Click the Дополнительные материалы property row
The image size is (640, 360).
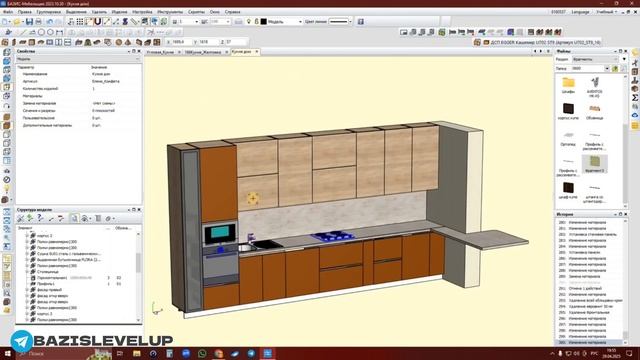click(x=79, y=125)
